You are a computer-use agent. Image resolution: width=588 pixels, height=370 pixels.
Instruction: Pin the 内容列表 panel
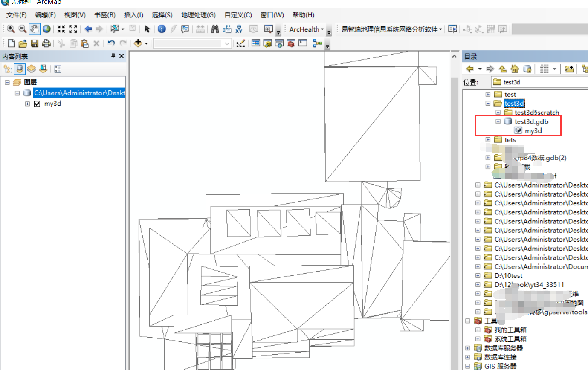113,56
